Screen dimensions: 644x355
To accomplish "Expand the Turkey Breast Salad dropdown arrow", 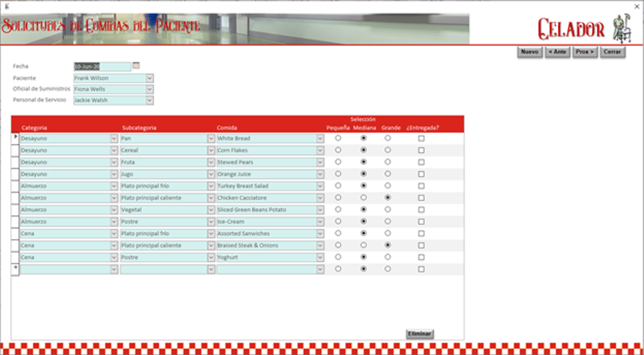I will (x=320, y=187).
